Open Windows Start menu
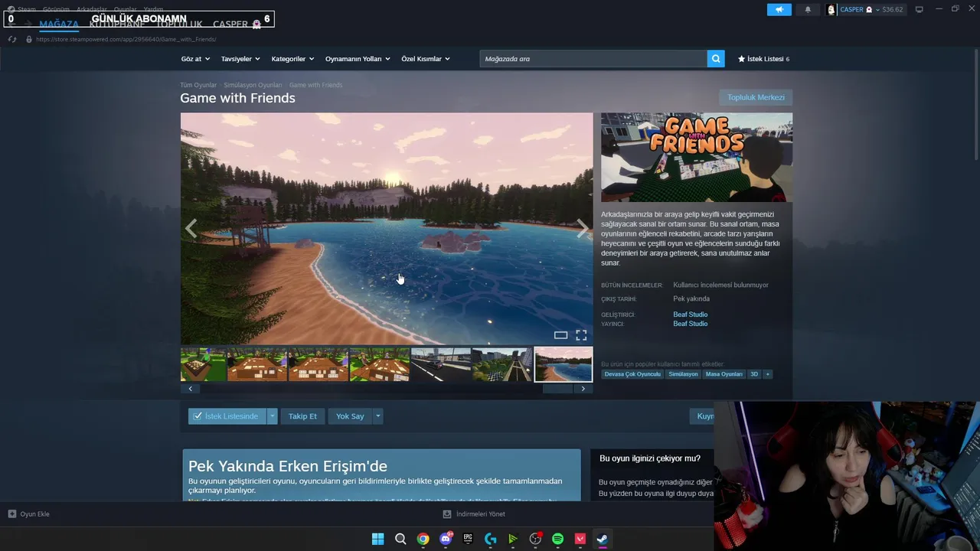Image resolution: width=980 pixels, height=551 pixels. pyautogui.click(x=378, y=539)
